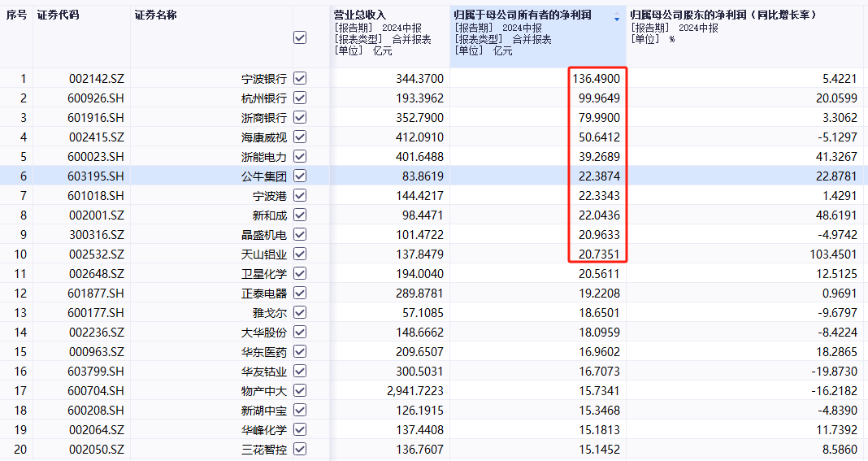
Task: Uncheck the checkbox for 海康威视
Action: click(x=299, y=137)
